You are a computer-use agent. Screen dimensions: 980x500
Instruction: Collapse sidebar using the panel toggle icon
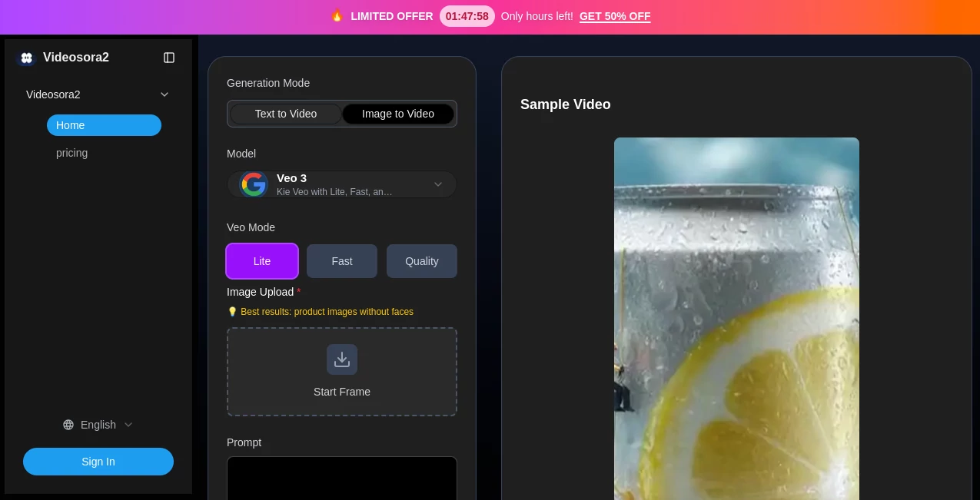pos(169,58)
